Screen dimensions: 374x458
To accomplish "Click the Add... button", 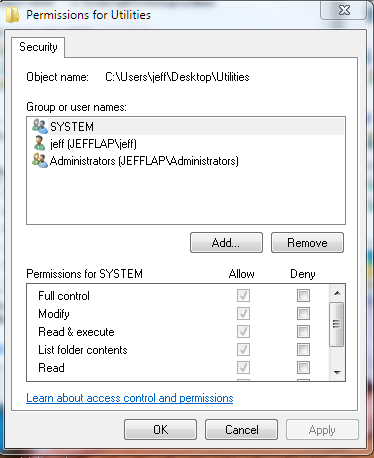I will [x=226, y=243].
